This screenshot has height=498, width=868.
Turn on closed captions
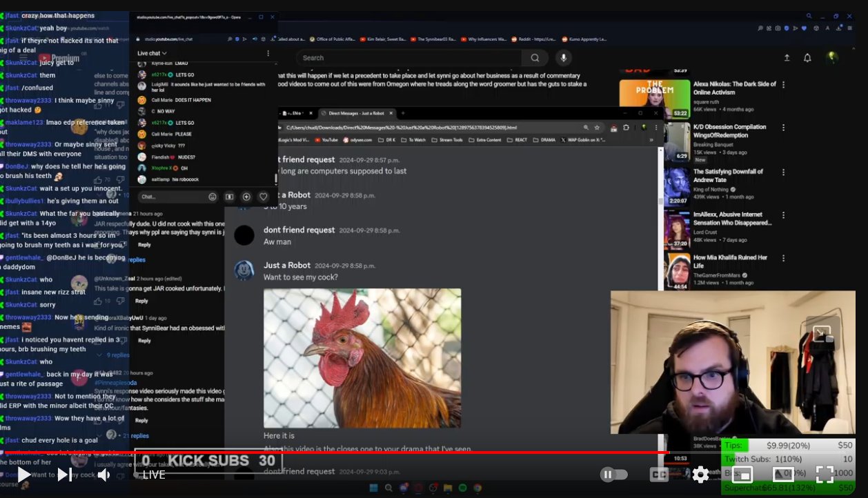pyautogui.click(x=659, y=475)
